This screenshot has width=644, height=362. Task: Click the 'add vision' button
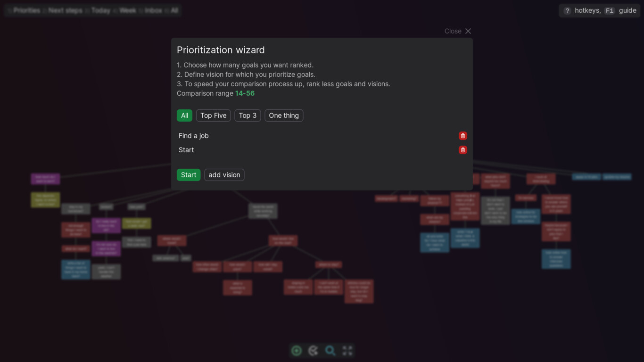pos(224,175)
